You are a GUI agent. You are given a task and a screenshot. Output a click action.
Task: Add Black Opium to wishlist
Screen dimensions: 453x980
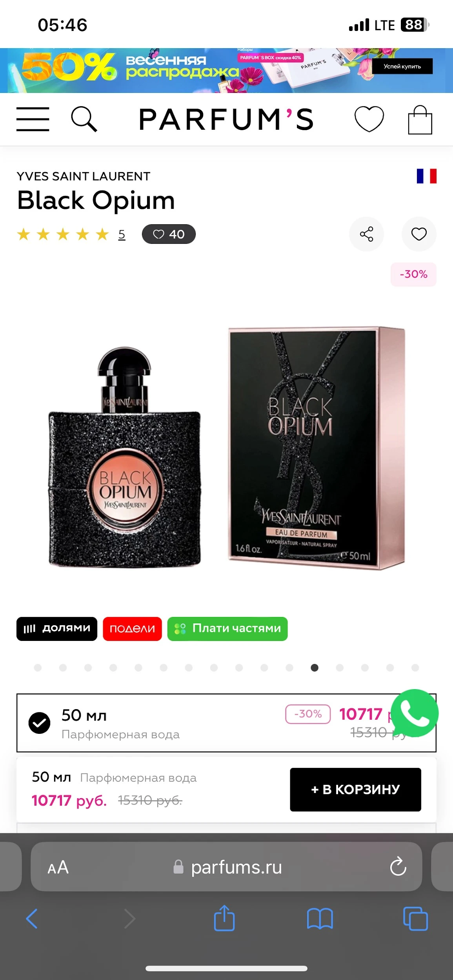(419, 234)
